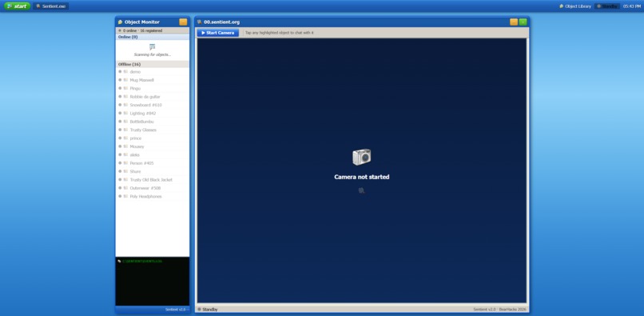Click the 05:43 PM clock
Screen dimensions: 644x316
pos(632,6)
